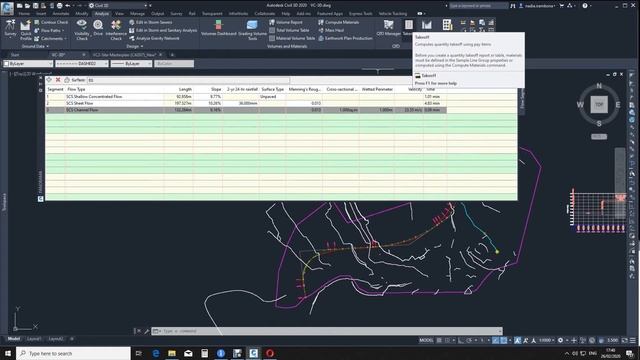This screenshot has width=640, height=360.
Task: Run the Contour Check tool
Action: coord(51,22)
